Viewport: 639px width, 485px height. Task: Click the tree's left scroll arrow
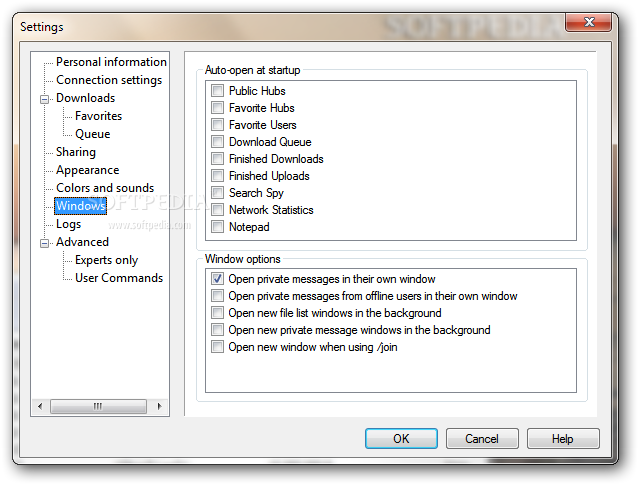point(40,406)
